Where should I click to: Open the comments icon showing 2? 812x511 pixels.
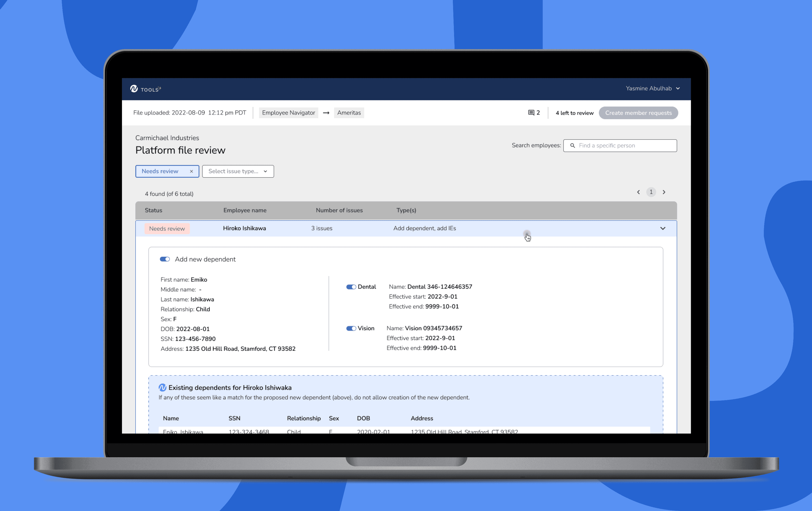tap(534, 113)
